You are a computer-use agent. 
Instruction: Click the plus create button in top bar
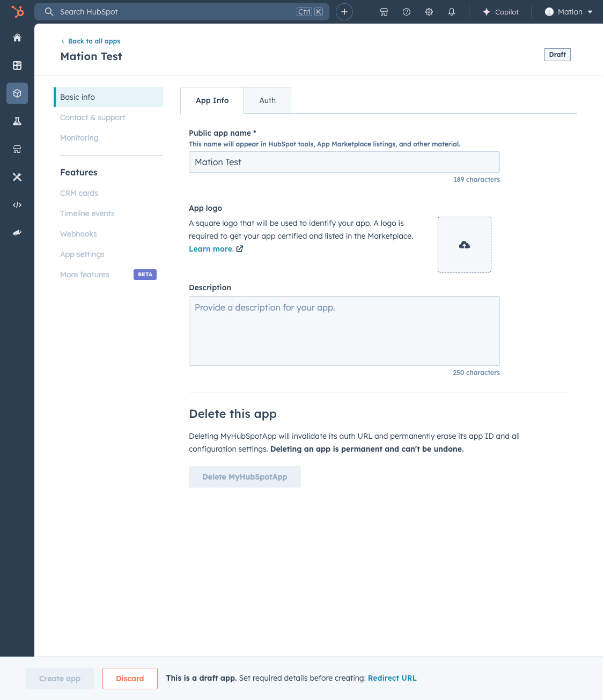point(344,12)
